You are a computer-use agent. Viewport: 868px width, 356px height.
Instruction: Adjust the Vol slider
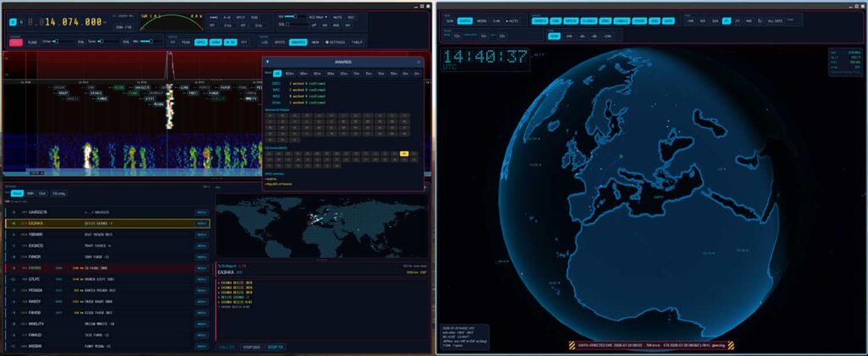coord(294,17)
